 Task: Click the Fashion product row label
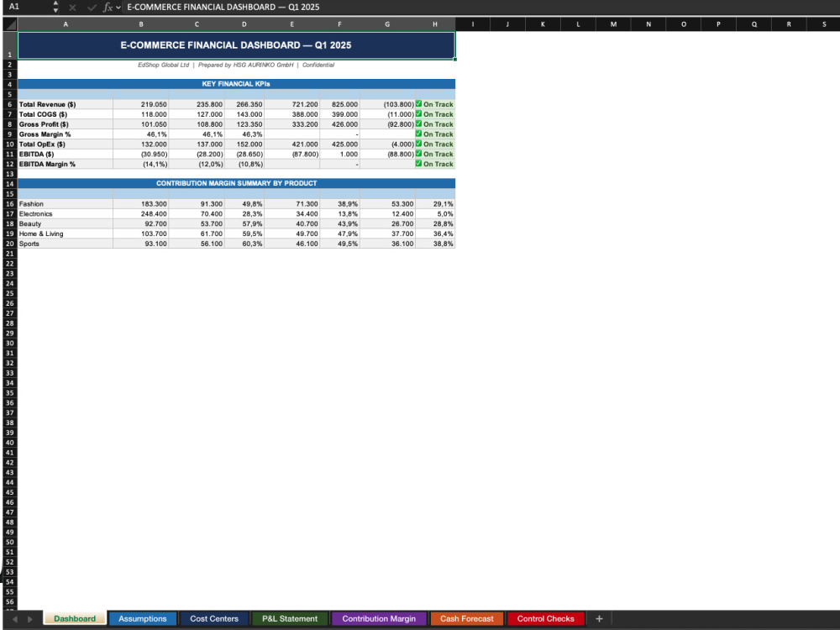click(66, 204)
